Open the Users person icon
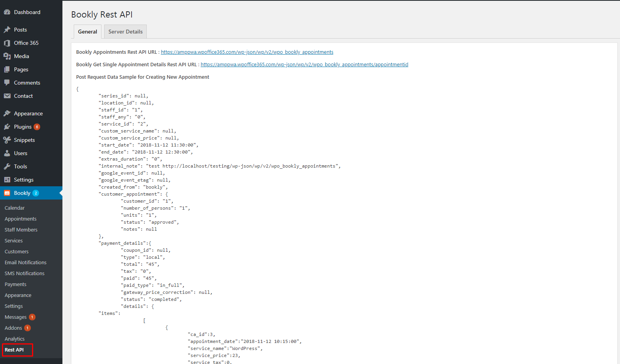The height and width of the screenshot is (364, 620). [7, 153]
